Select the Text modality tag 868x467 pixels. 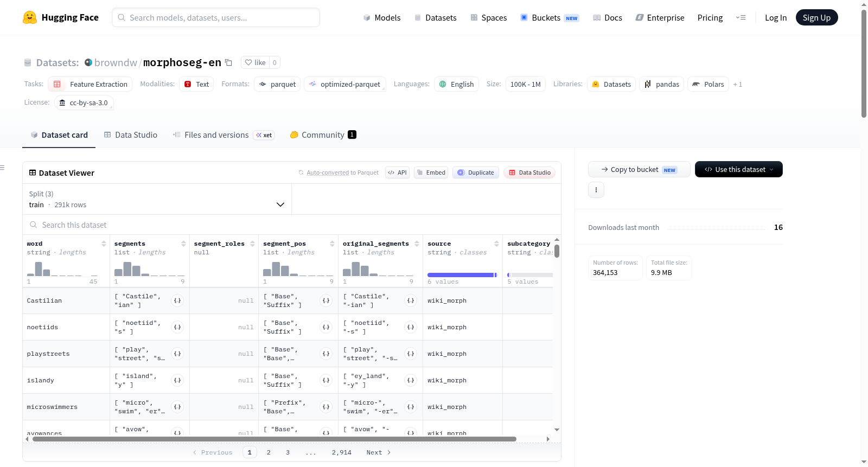point(196,84)
